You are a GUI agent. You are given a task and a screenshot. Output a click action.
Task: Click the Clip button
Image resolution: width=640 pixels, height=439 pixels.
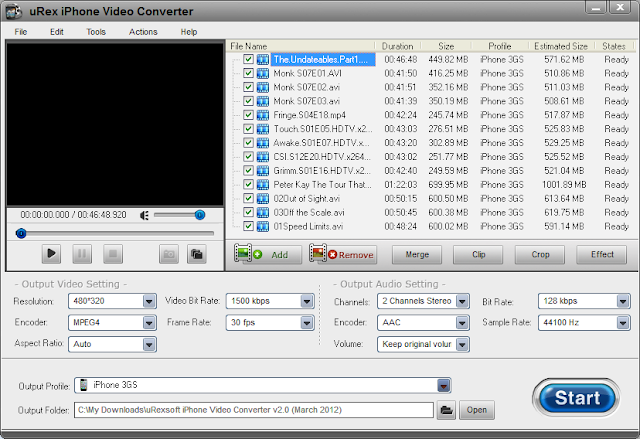[478, 255]
